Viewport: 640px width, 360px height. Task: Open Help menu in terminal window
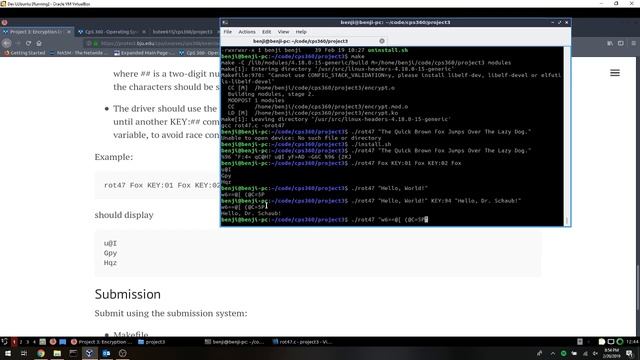pos(301,32)
